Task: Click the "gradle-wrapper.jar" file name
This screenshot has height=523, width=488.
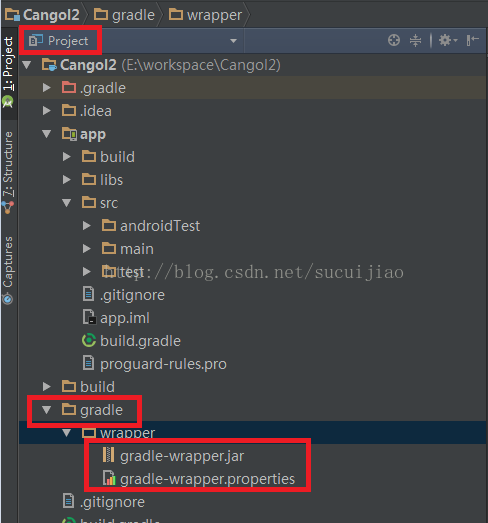Action: pos(182,456)
